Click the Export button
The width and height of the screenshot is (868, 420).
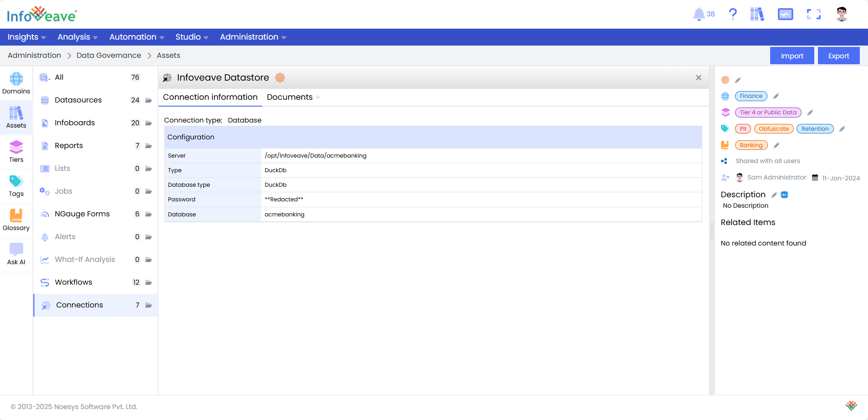[838, 56]
